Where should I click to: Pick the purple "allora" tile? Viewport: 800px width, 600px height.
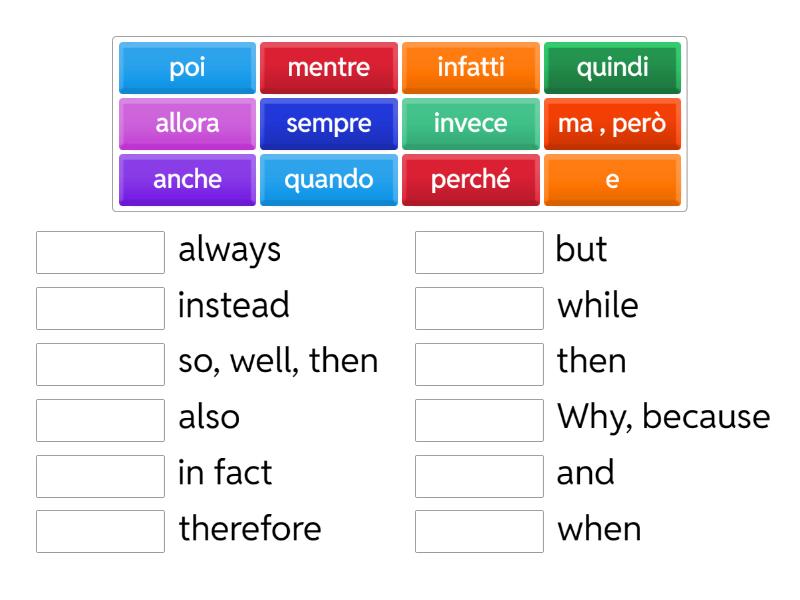[186, 124]
